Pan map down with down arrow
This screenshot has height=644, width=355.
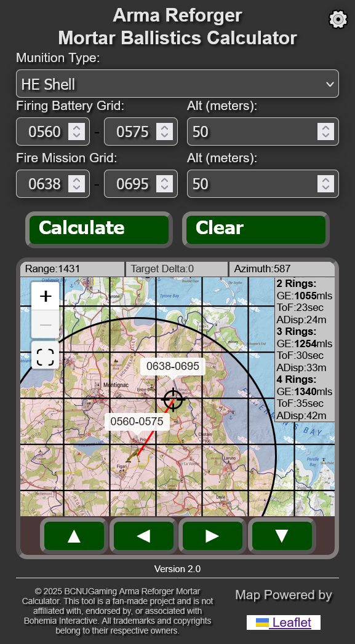coord(282,536)
